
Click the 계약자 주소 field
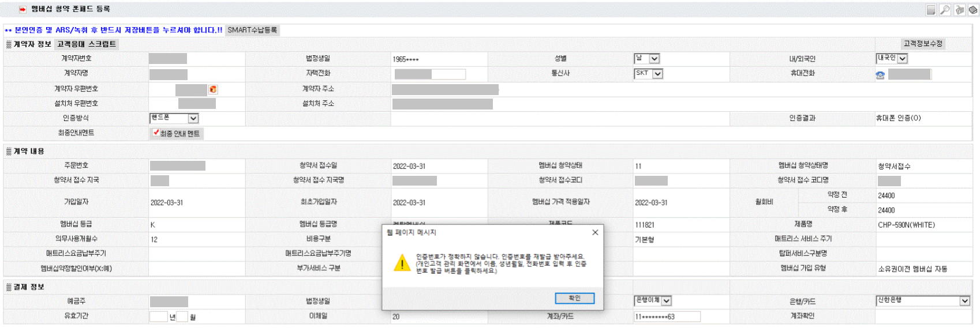(x=445, y=89)
